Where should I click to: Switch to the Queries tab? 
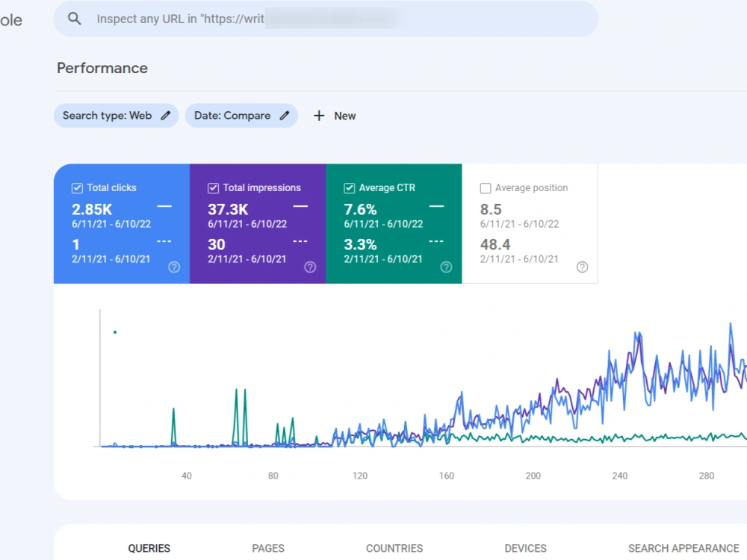point(149,549)
